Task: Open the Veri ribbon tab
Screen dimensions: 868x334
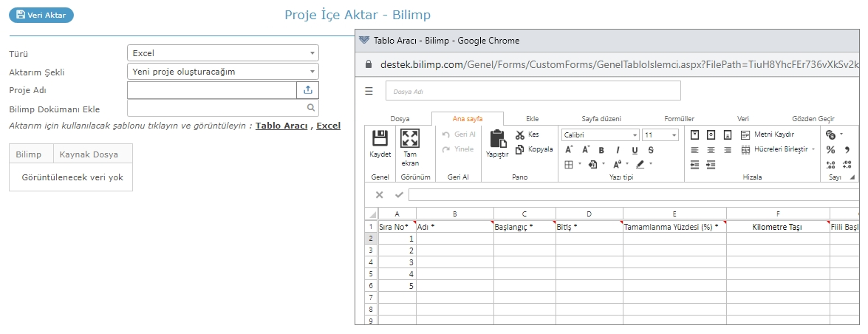Action: (743, 118)
